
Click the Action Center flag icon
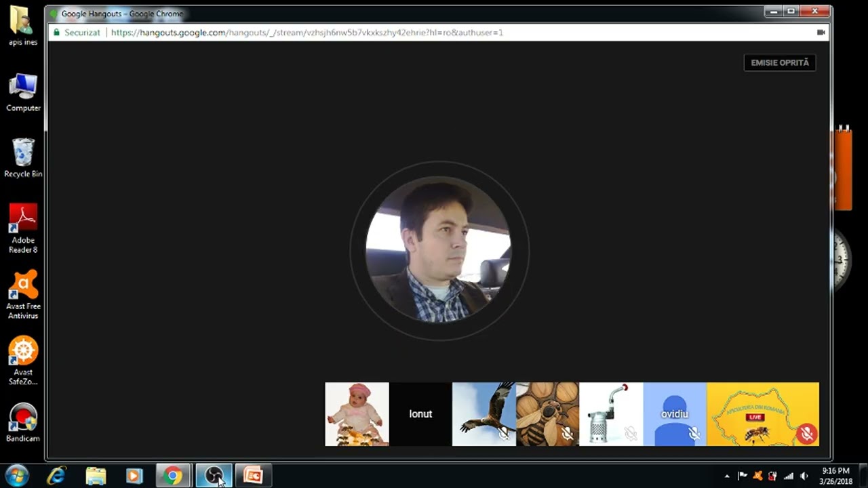pyautogui.click(x=743, y=476)
